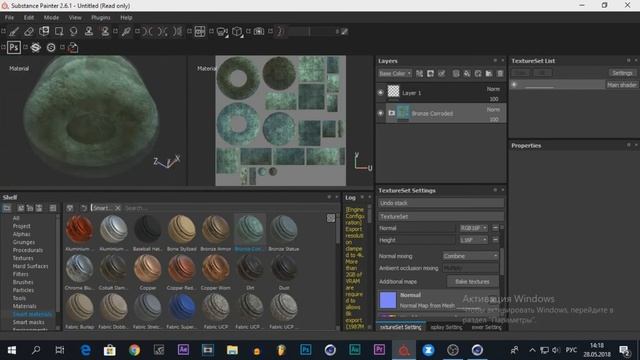Switch to Viewer Settings tab

pyautogui.click(x=487, y=327)
